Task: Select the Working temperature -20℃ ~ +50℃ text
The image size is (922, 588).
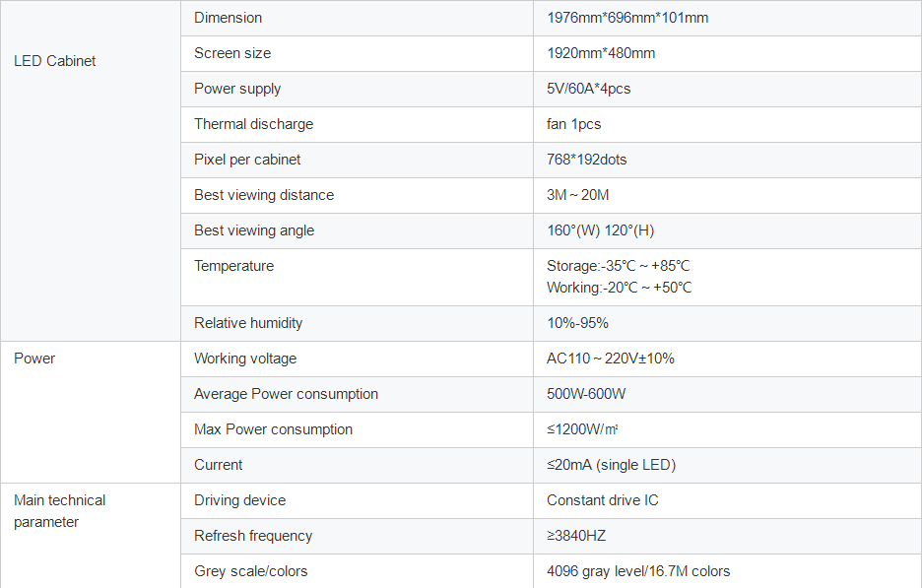Action: [620, 288]
